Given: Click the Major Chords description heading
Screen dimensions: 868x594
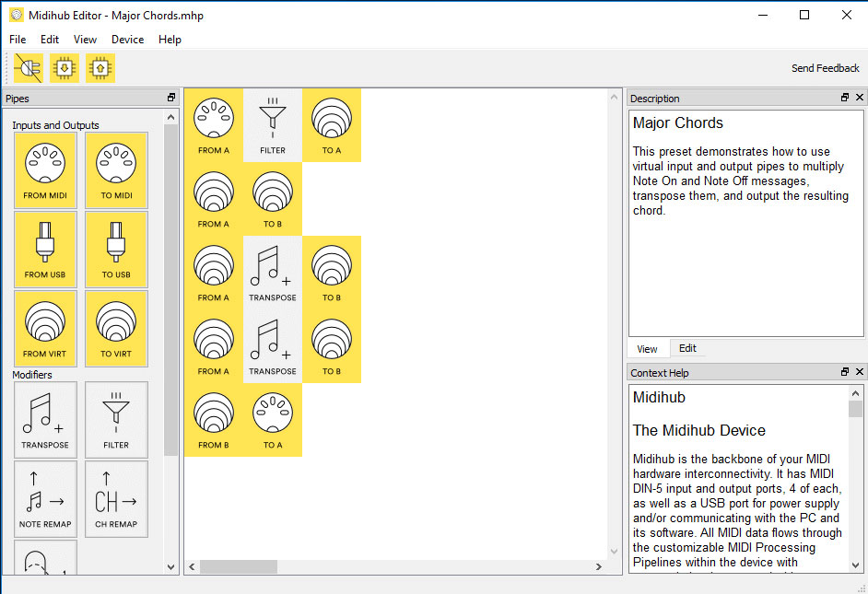Looking at the screenshot, I should tap(677, 122).
